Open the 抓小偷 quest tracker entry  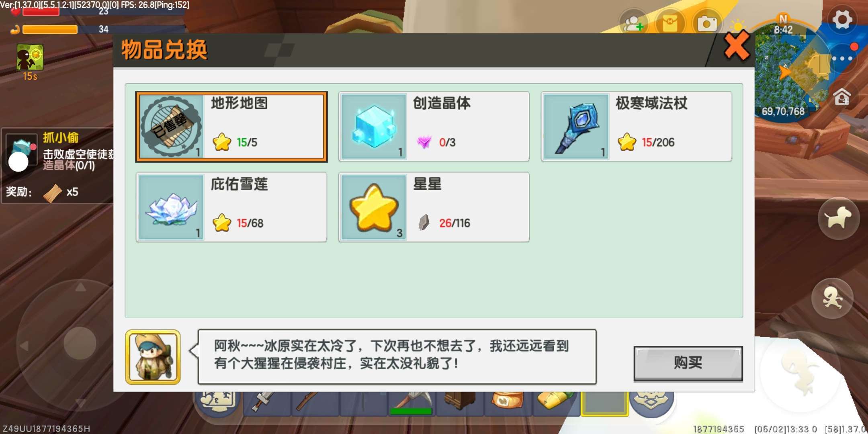[x=58, y=166]
